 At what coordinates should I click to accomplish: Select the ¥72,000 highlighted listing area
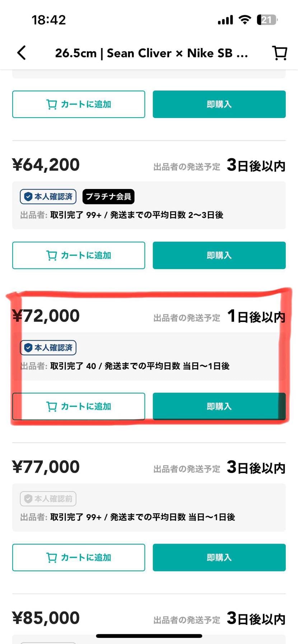(149, 355)
